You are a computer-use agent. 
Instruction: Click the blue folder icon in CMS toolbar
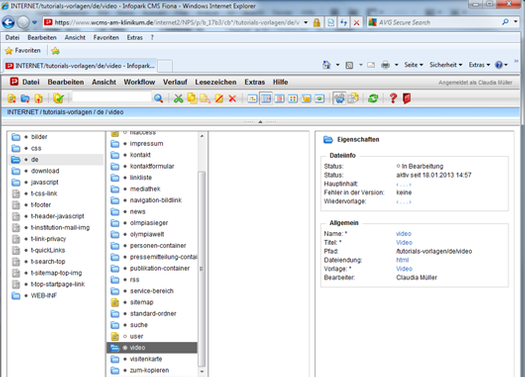pyautogui.click(x=25, y=98)
